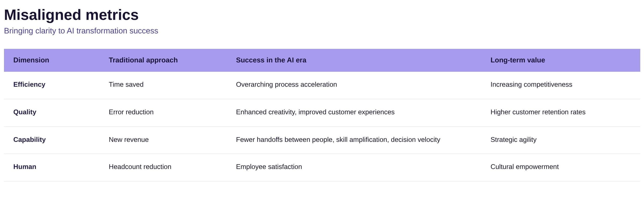Select the Success in the AI era header

(271, 60)
